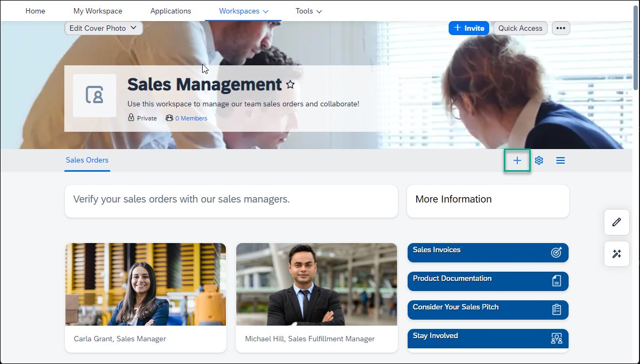Click the vertical page scrollbar
Image resolution: width=640 pixels, height=364 pixels.
(x=636, y=49)
